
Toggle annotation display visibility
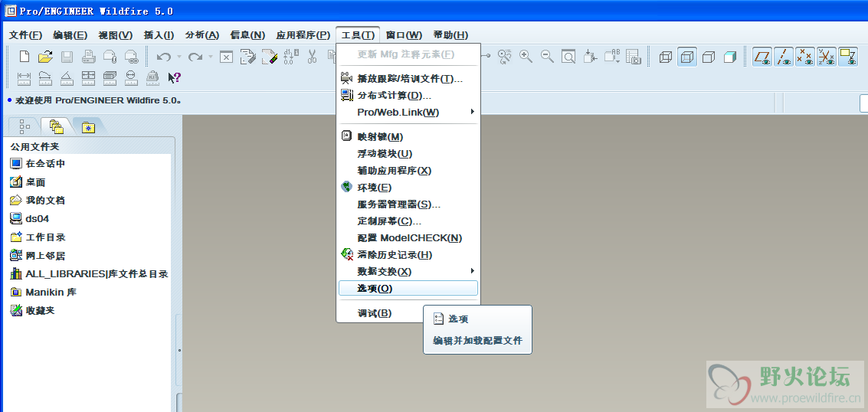point(848,57)
